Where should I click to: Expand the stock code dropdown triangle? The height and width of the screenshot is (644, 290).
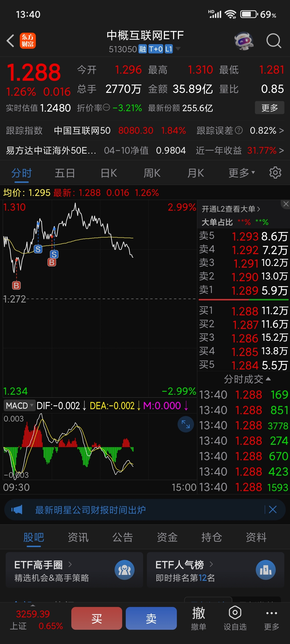point(178,48)
